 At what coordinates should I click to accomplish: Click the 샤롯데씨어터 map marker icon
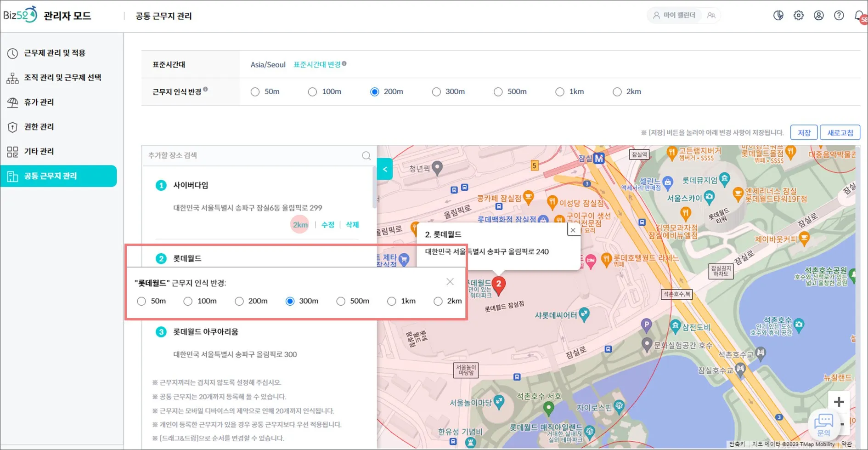point(584,315)
